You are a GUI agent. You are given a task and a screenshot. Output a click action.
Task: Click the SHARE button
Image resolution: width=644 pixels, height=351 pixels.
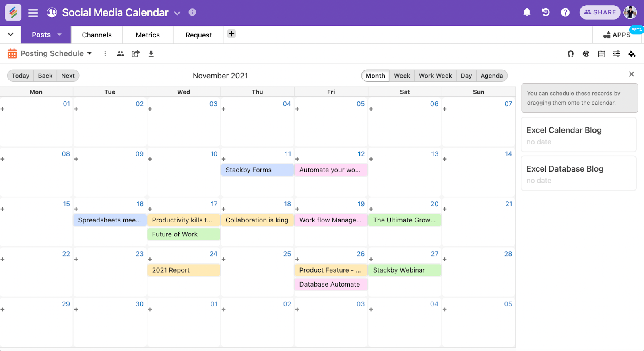click(600, 12)
